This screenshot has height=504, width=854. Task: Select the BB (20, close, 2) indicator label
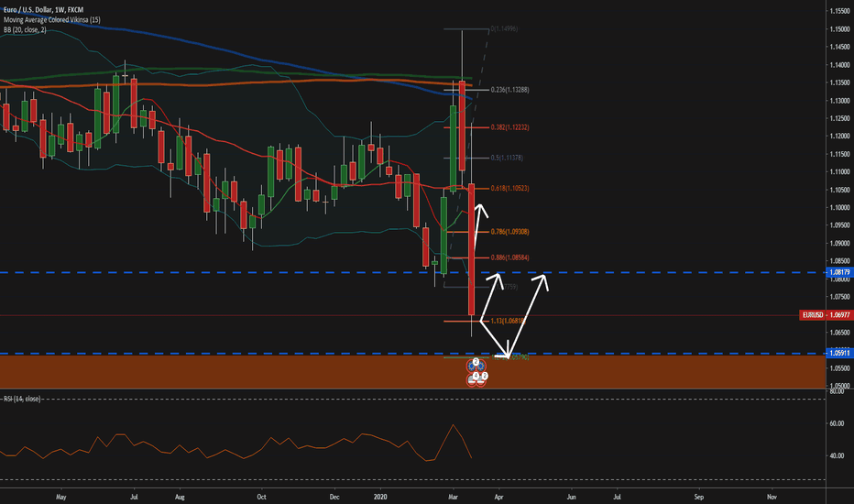point(25,29)
